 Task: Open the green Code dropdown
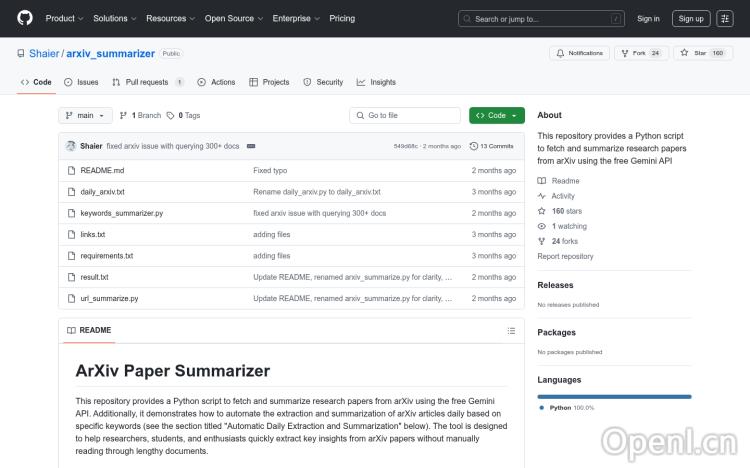[x=496, y=115]
